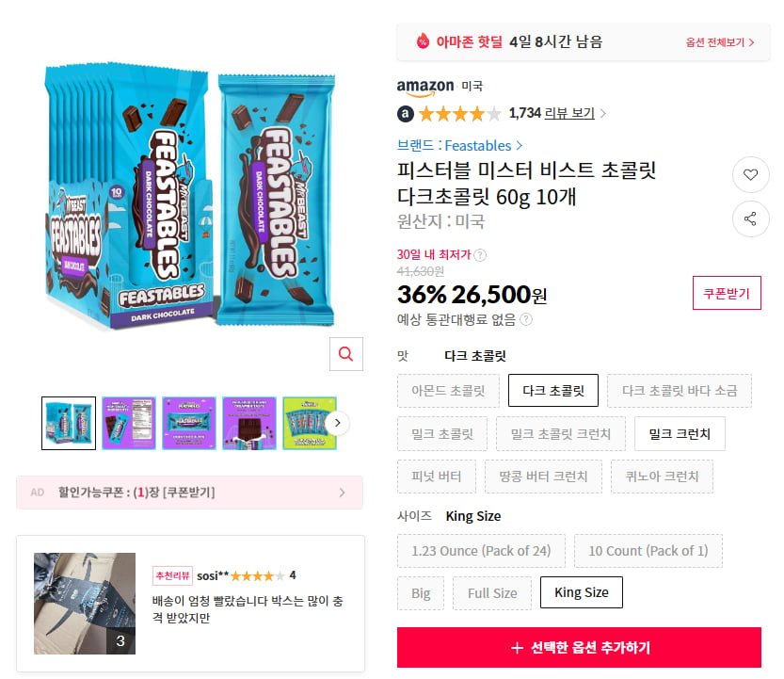The height and width of the screenshot is (679, 784).
Task: Choose the 아몬드 초콜릿 flavor
Action: (x=448, y=391)
